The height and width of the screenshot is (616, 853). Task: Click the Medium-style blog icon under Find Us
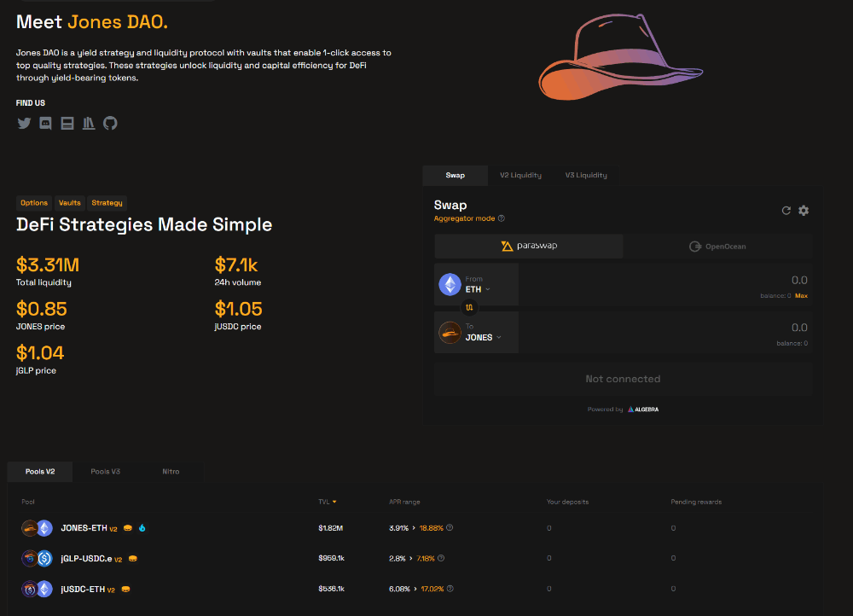pyautogui.click(x=67, y=124)
